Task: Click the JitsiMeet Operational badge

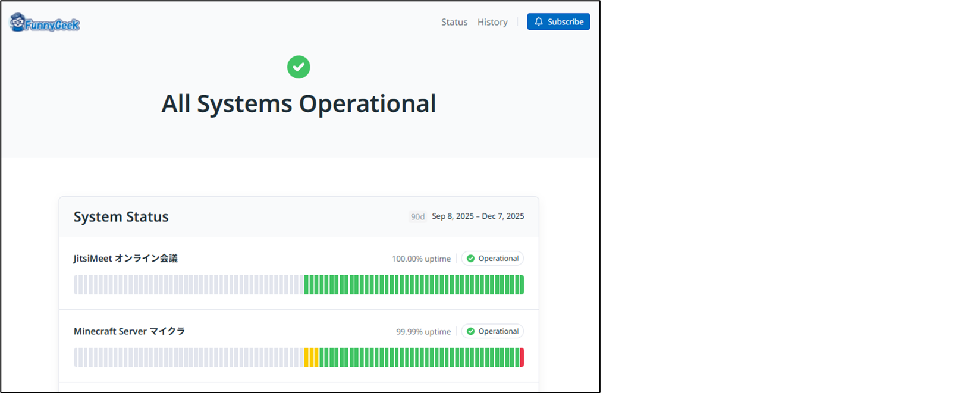Action: pyautogui.click(x=492, y=259)
